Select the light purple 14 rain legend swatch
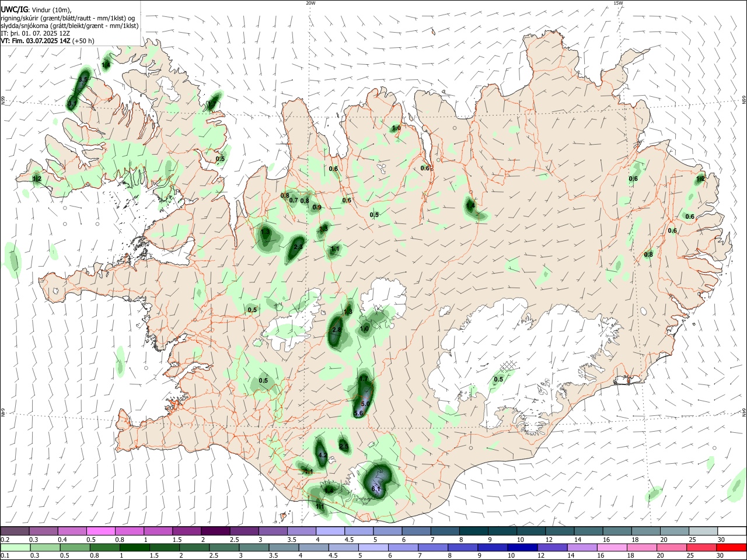The image size is (747, 560). coord(582,547)
